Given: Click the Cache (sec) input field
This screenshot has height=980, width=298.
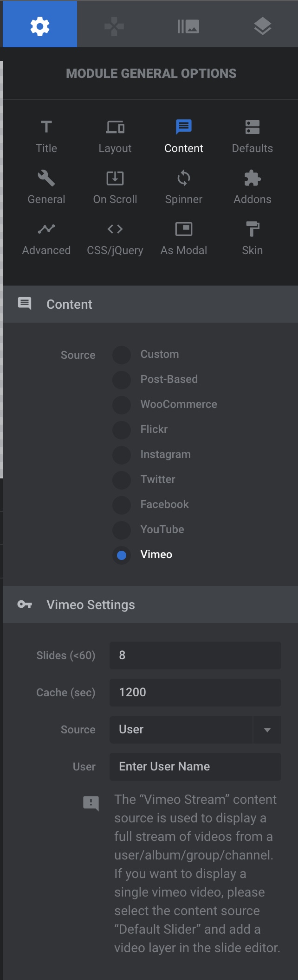Looking at the screenshot, I should 195,693.
